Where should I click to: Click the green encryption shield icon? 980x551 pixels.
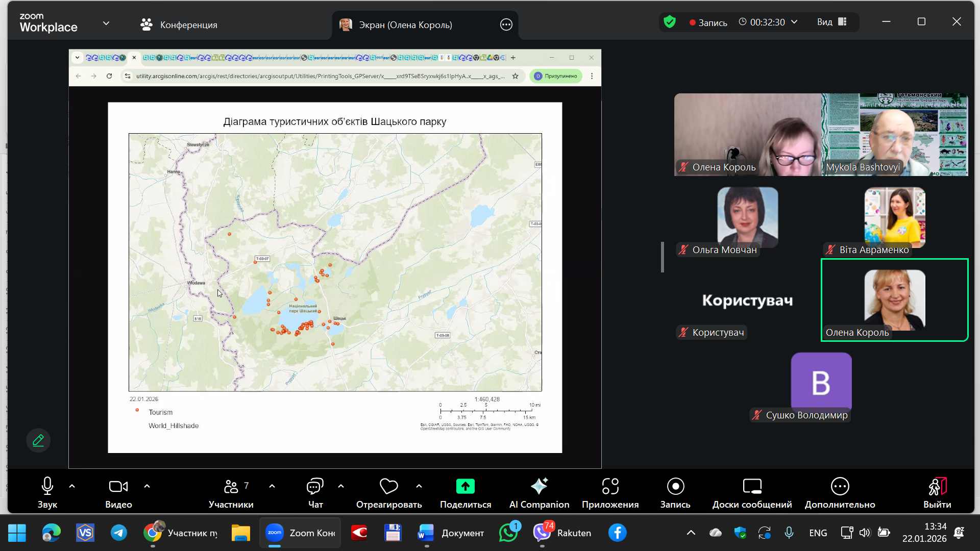[670, 22]
